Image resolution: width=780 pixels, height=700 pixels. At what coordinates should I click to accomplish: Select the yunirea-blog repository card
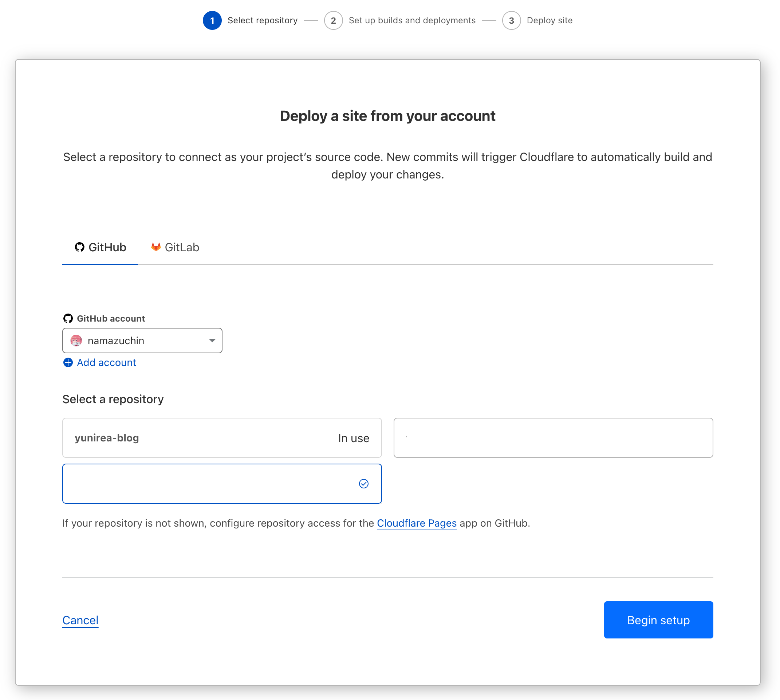click(x=222, y=438)
